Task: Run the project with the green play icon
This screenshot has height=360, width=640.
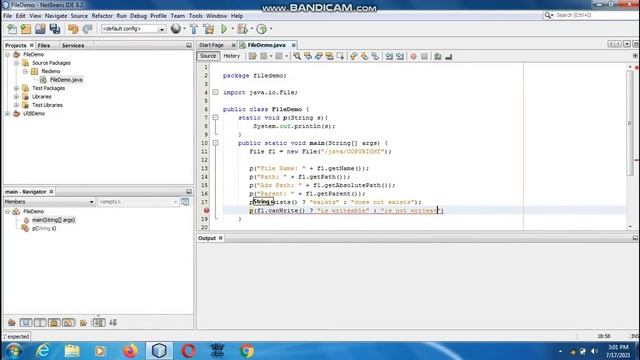Action: click(x=224, y=29)
